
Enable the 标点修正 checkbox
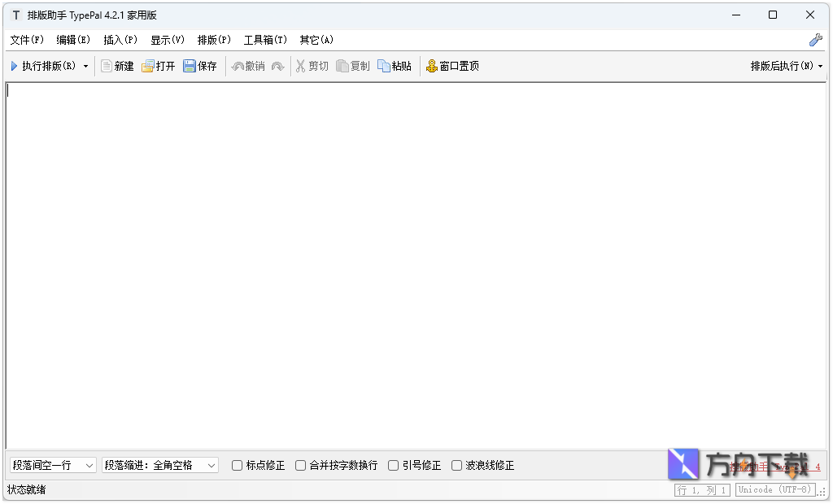click(238, 466)
